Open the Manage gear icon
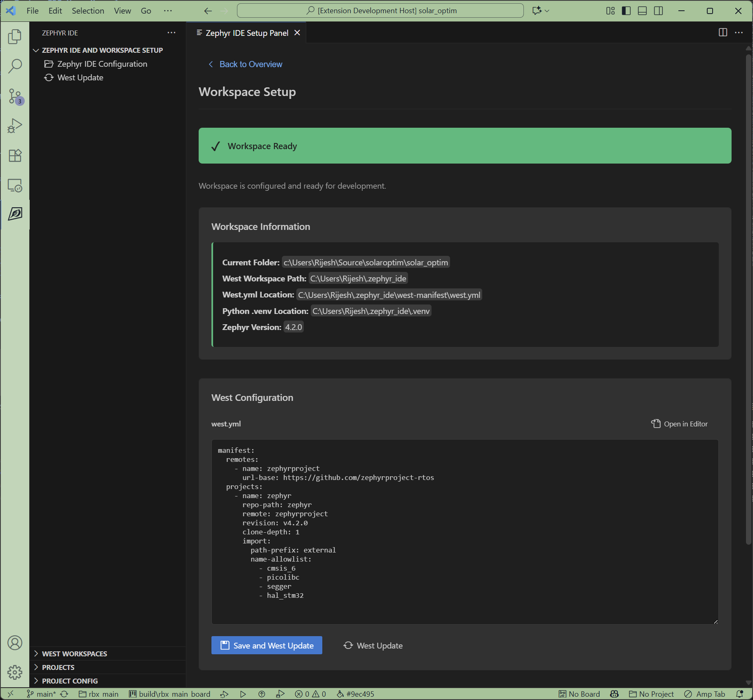The height and width of the screenshot is (700, 753). coord(15,672)
